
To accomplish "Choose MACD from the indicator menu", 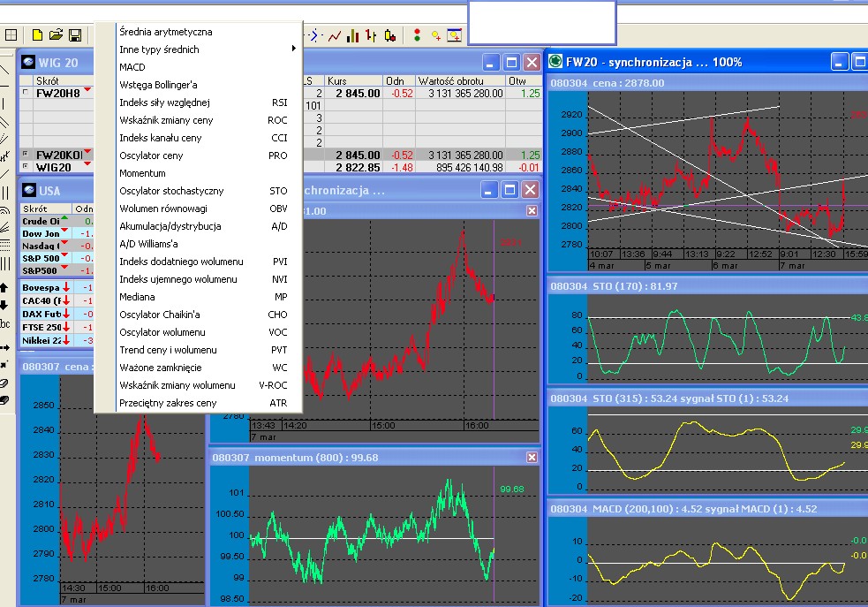I will (132, 67).
